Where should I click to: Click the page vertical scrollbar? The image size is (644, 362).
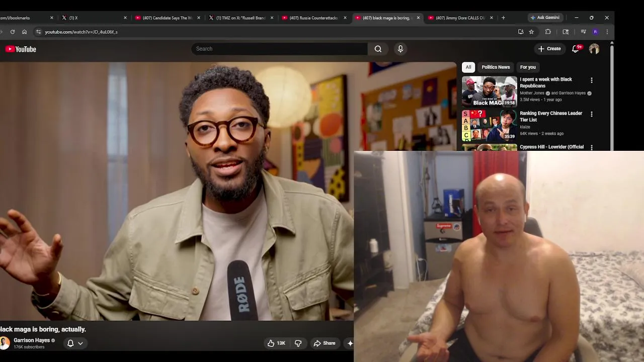612,96
